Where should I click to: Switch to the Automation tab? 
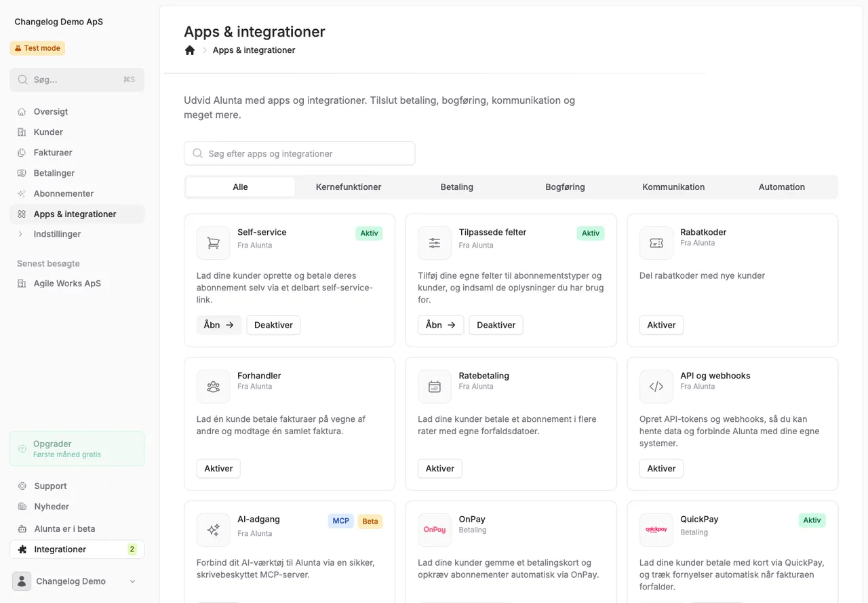[782, 187]
